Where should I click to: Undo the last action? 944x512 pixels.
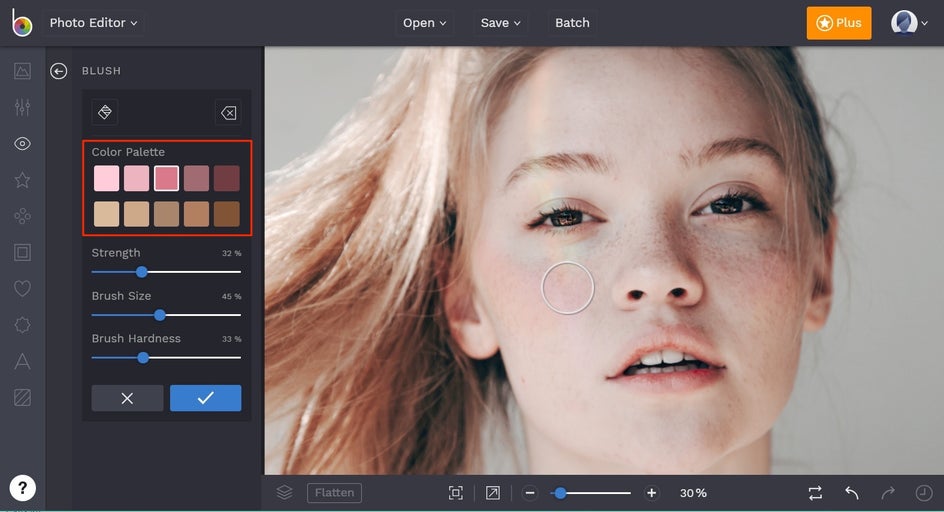[x=851, y=493]
